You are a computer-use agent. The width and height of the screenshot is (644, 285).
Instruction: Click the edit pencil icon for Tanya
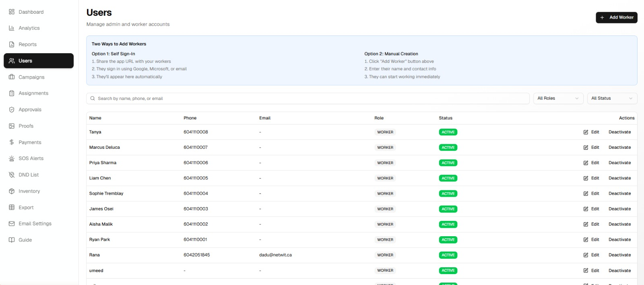click(586, 132)
